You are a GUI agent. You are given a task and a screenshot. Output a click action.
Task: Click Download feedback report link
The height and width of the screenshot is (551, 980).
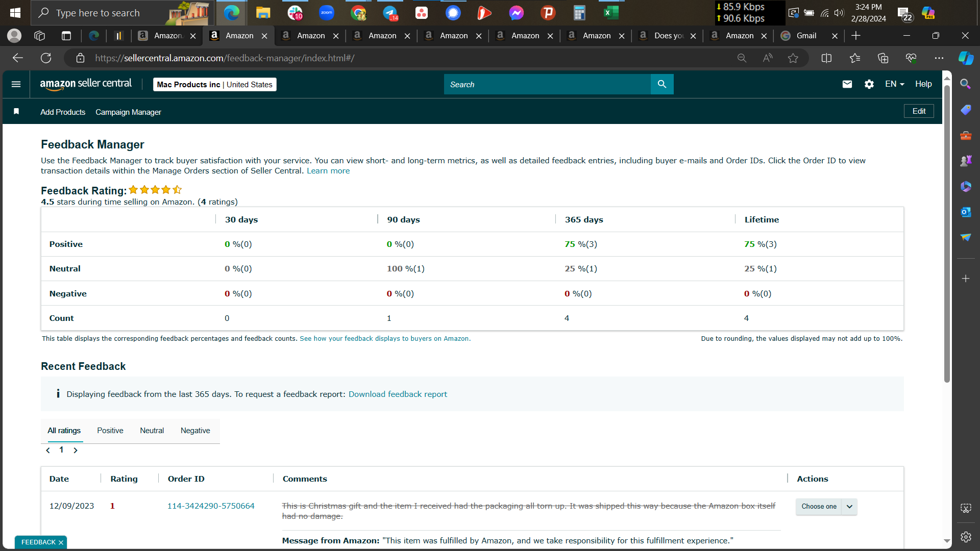(x=398, y=394)
